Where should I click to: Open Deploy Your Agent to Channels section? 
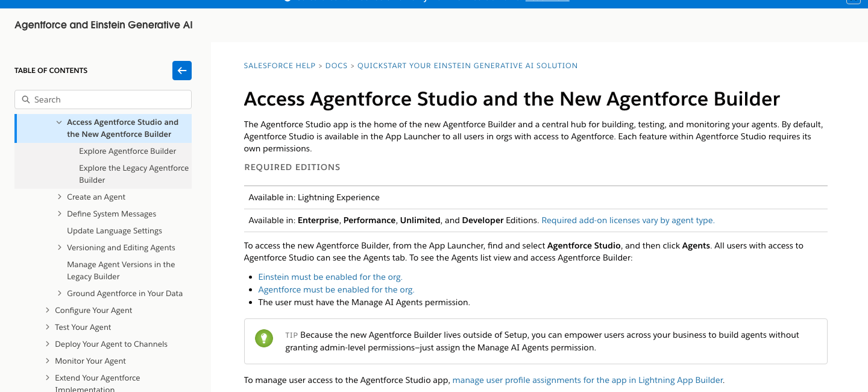pos(111,344)
